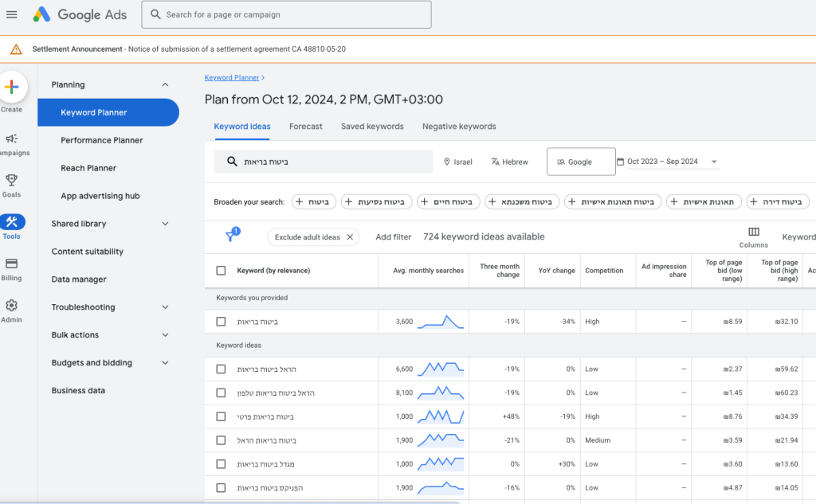Expand the Troubleshooting section
This screenshot has height=504, width=816.
point(165,307)
